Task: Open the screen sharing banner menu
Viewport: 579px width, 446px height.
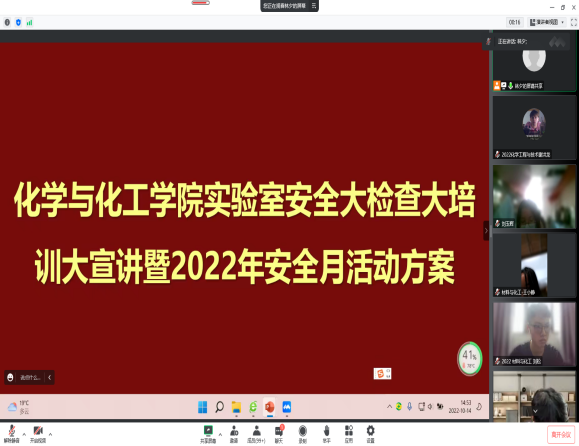Action: 314,6
